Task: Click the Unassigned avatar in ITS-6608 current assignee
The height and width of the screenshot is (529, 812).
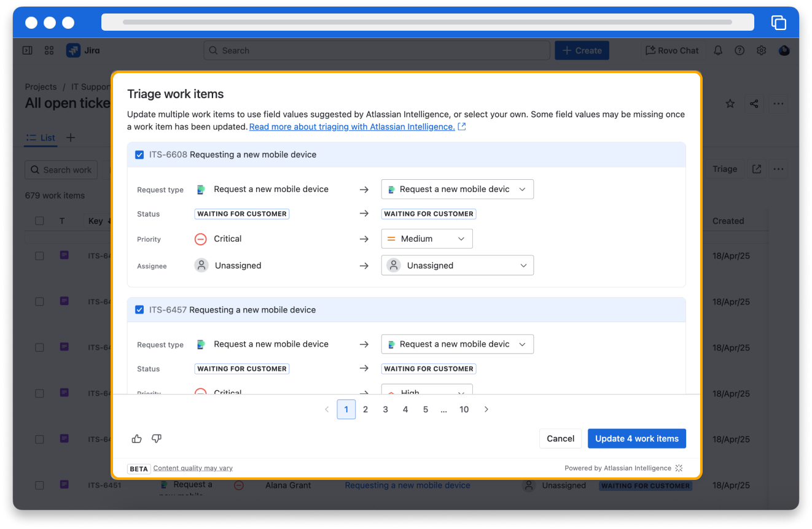Action: [201, 265]
